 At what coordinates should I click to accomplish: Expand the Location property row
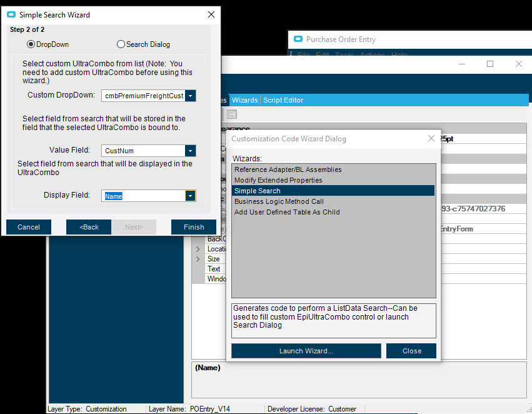[x=198, y=249]
